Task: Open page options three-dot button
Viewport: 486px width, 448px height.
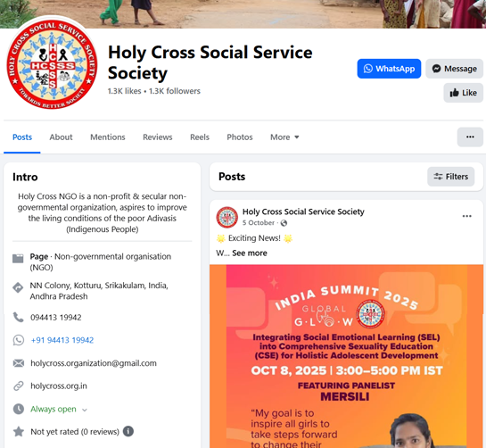Action: click(470, 137)
